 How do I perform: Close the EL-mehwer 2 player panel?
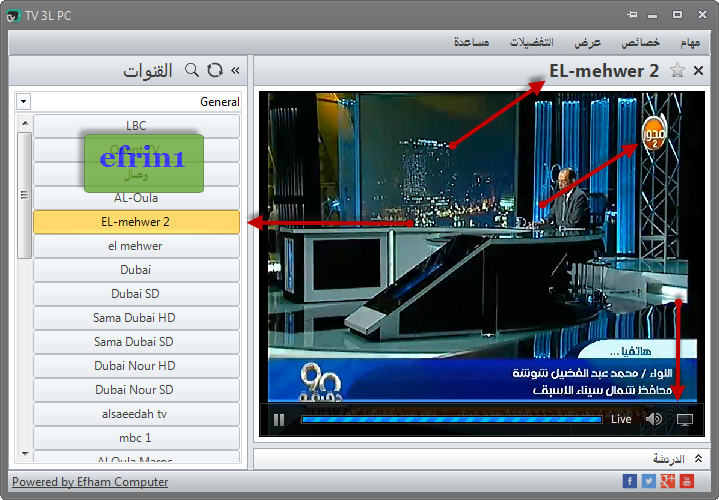coord(698,71)
